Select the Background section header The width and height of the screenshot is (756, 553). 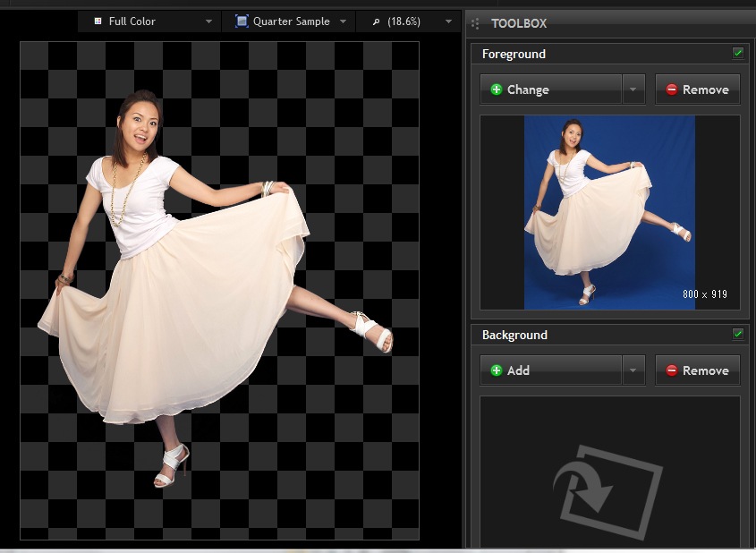[514, 335]
